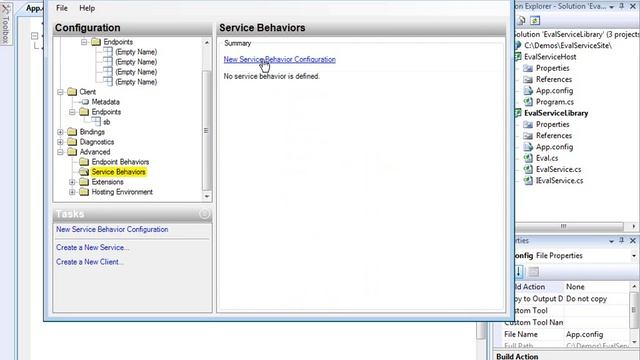640x360 pixels.
Task: Select the first (Empty Name) endpoint
Action: tap(136, 52)
